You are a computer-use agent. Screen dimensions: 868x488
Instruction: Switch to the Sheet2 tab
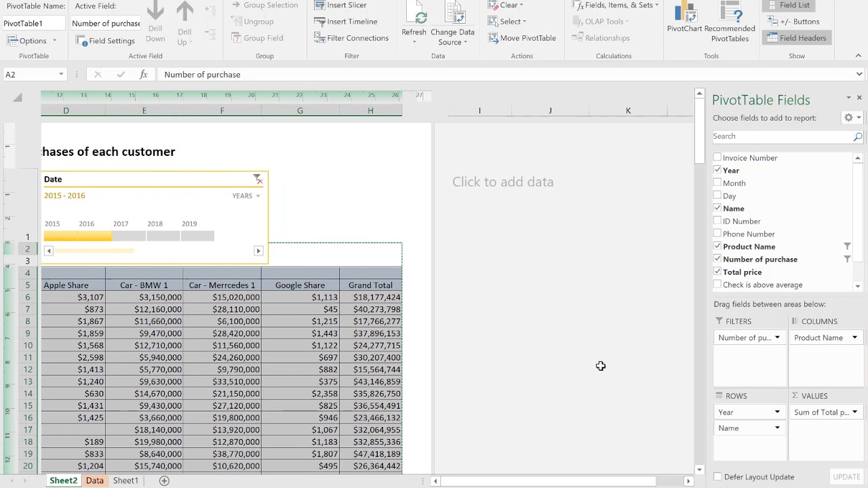(63, 481)
